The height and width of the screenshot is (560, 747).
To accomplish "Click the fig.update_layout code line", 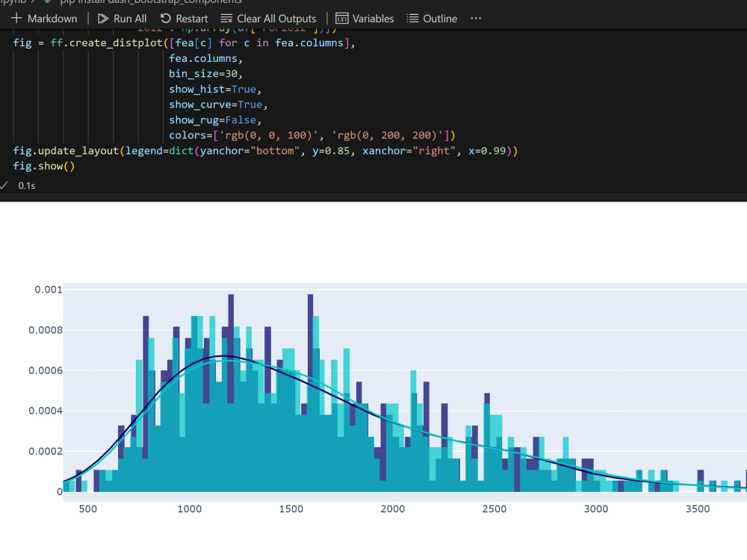I will pos(265,151).
